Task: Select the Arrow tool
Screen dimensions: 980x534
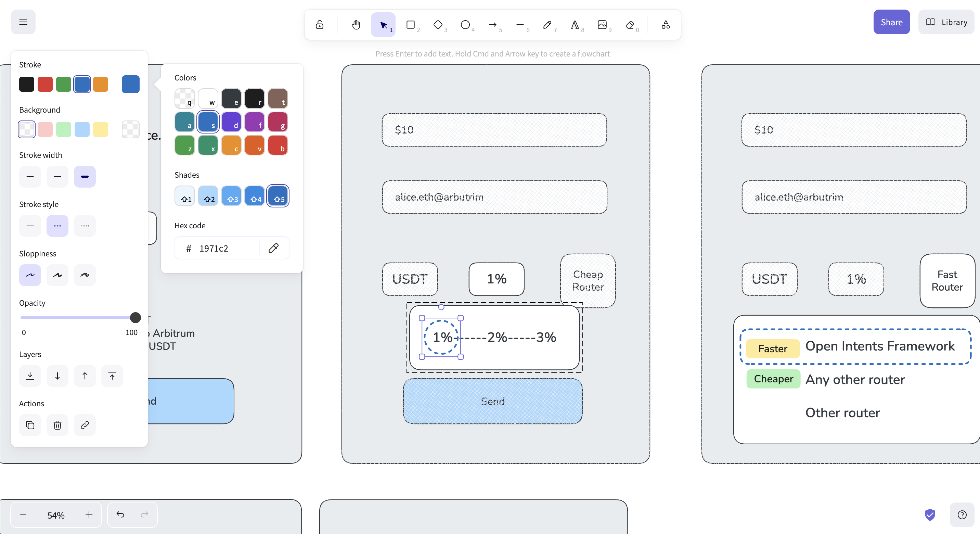Action: click(x=493, y=25)
